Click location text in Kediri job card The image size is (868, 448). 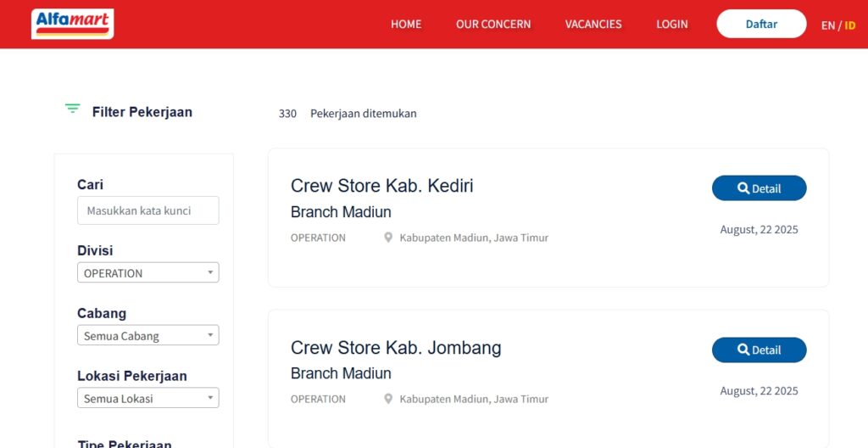pyautogui.click(x=474, y=238)
